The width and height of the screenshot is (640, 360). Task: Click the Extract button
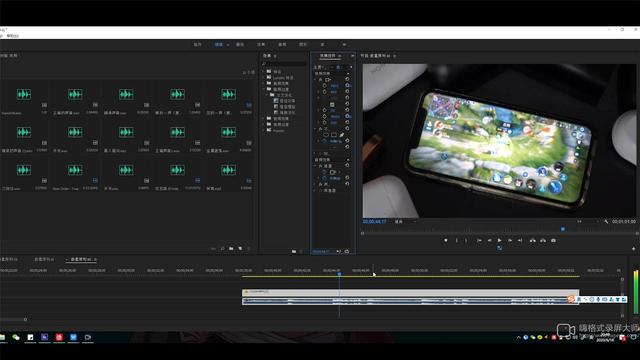click(543, 240)
